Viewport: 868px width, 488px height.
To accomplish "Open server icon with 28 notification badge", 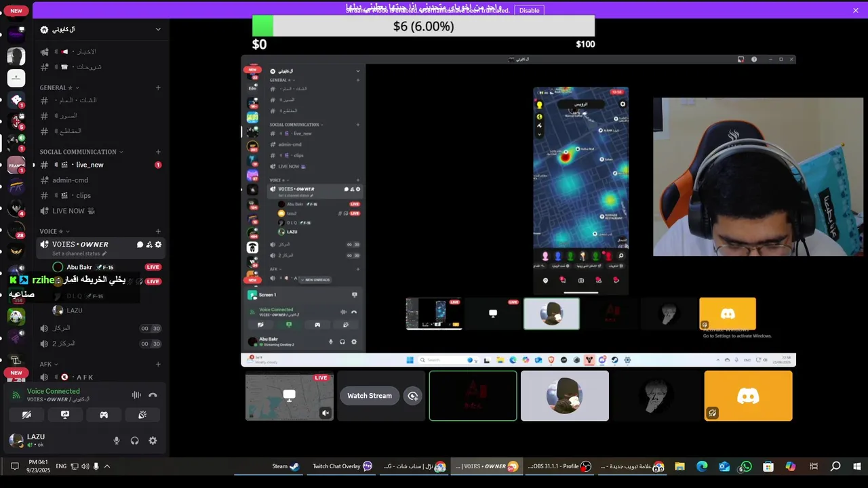I will (16, 230).
